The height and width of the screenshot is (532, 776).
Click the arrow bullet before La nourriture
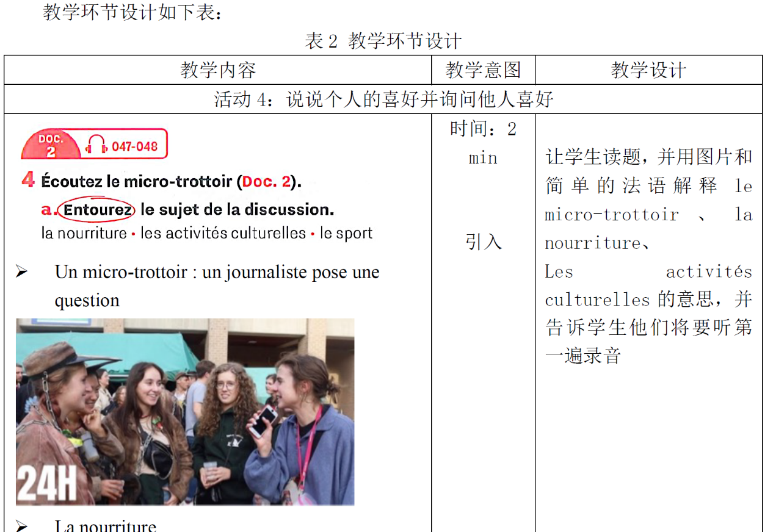click(x=21, y=525)
